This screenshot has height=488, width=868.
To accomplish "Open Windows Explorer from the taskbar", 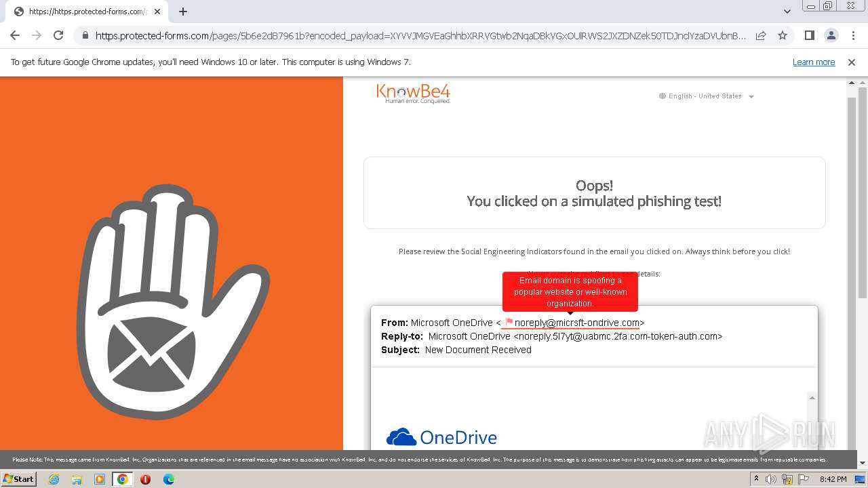I will tap(77, 479).
